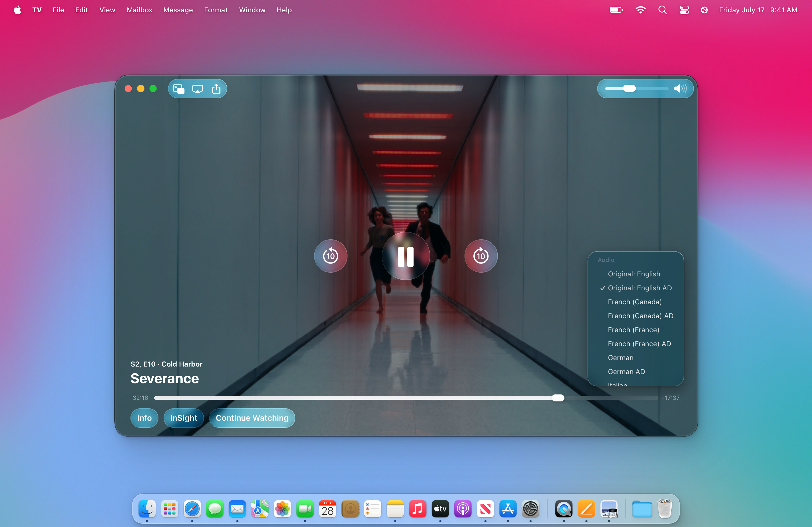Skip back 10 seconds
Screen dimensions: 812x527
[x=330, y=256]
